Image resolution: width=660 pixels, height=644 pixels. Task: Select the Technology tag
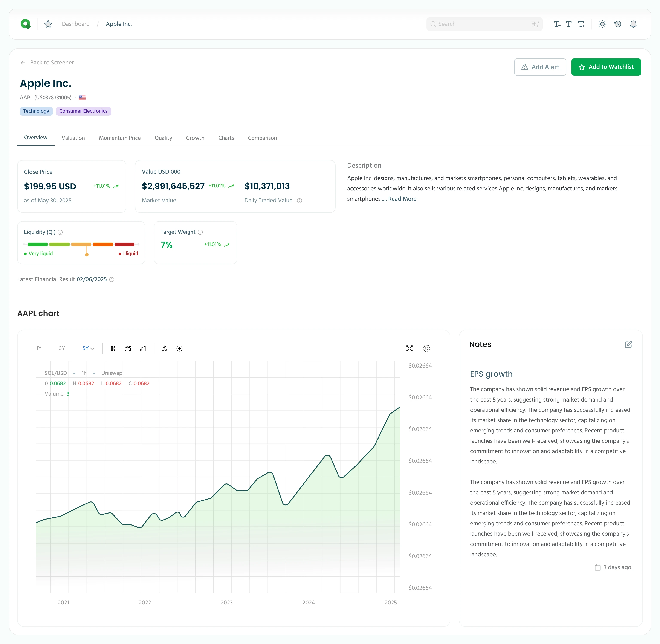point(36,111)
